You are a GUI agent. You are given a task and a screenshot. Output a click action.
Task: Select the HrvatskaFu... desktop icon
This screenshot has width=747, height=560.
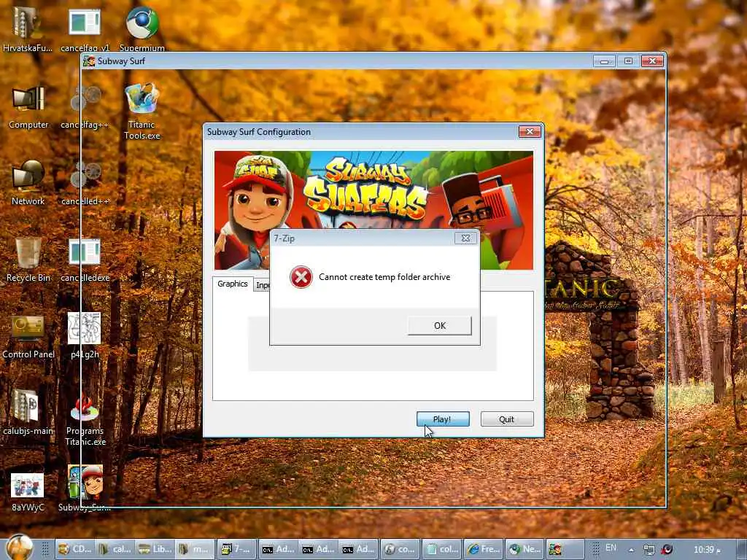pyautogui.click(x=28, y=28)
